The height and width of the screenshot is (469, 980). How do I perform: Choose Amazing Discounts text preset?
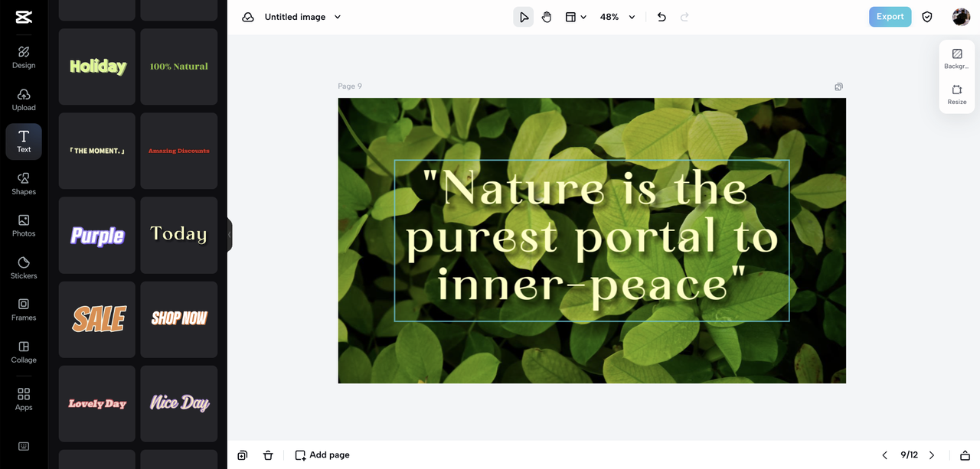[179, 151]
